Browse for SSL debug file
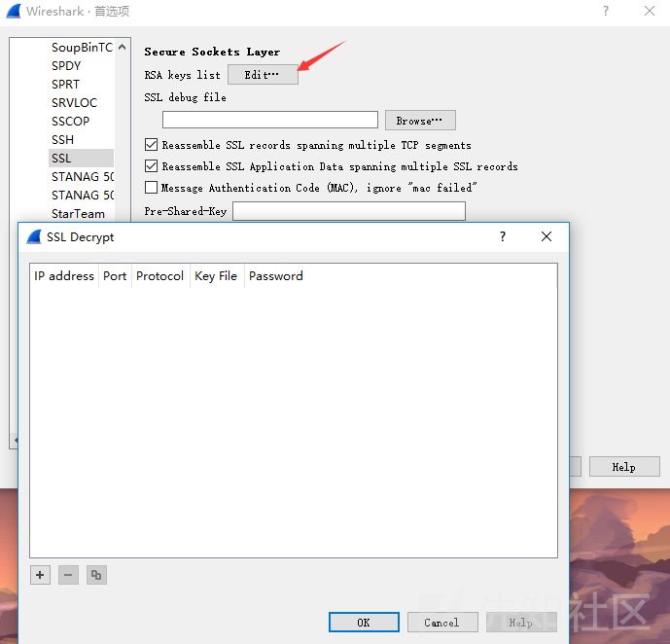This screenshot has width=670, height=644. pyautogui.click(x=420, y=121)
